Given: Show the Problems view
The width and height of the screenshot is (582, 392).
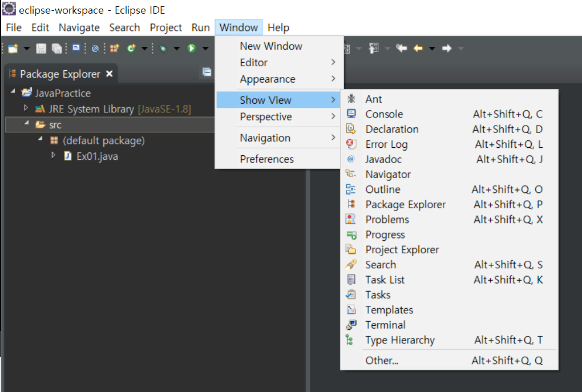Looking at the screenshot, I should pyautogui.click(x=449, y=219).
